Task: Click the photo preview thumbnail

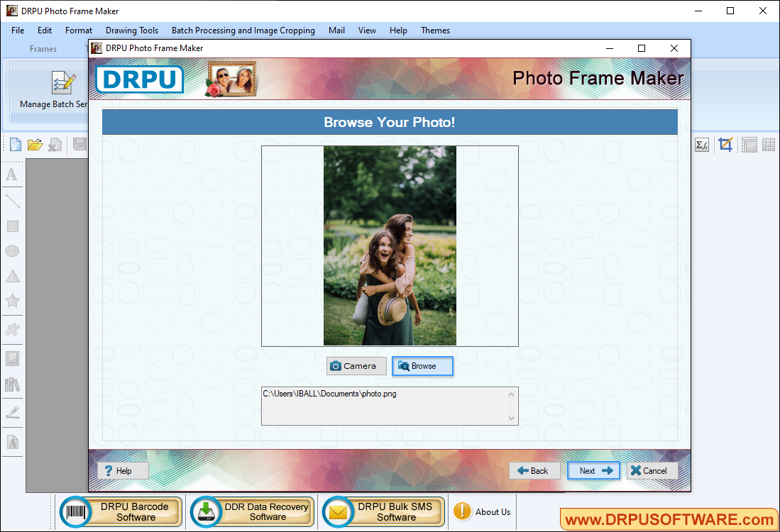Action: click(x=390, y=245)
